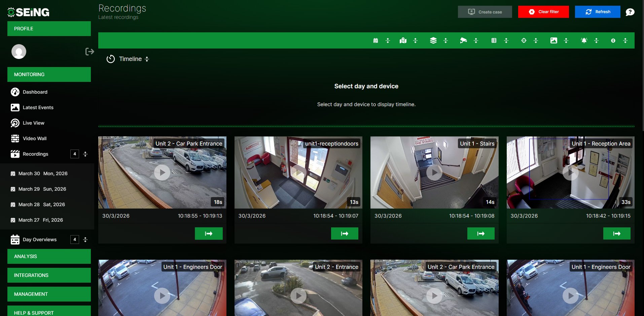The width and height of the screenshot is (644, 316).
Task: Open the help question mark icon
Action: click(x=630, y=12)
